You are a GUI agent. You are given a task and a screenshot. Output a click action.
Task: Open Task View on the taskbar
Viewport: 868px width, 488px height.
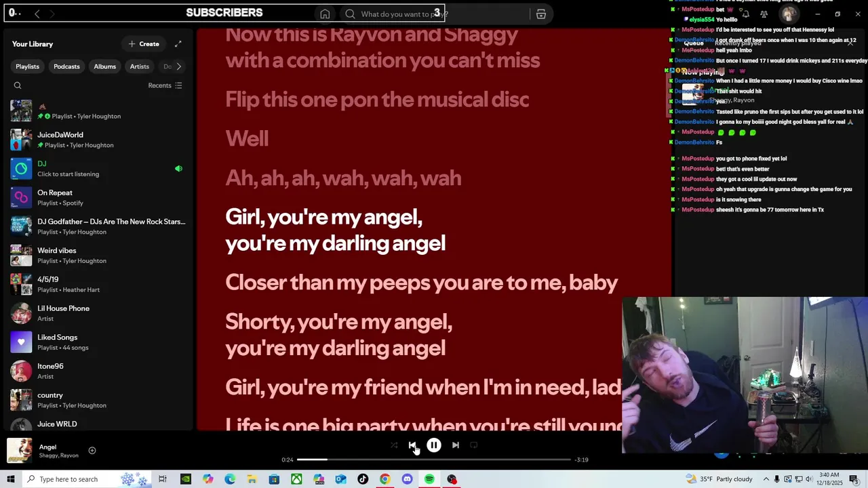163,479
